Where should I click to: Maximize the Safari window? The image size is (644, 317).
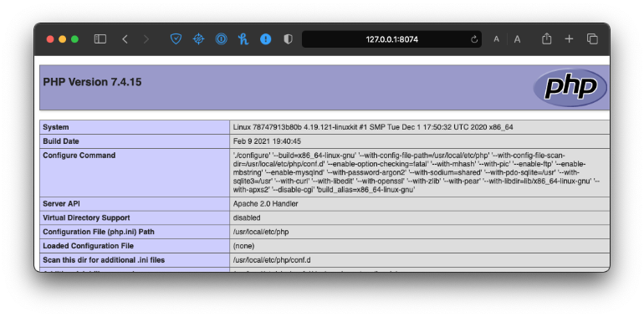coord(74,39)
